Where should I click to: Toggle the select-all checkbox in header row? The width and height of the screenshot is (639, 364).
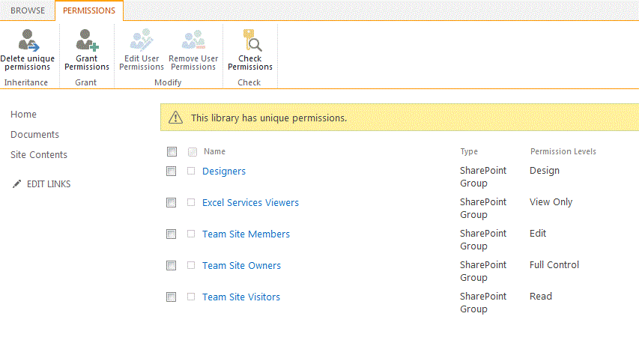click(172, 151)
